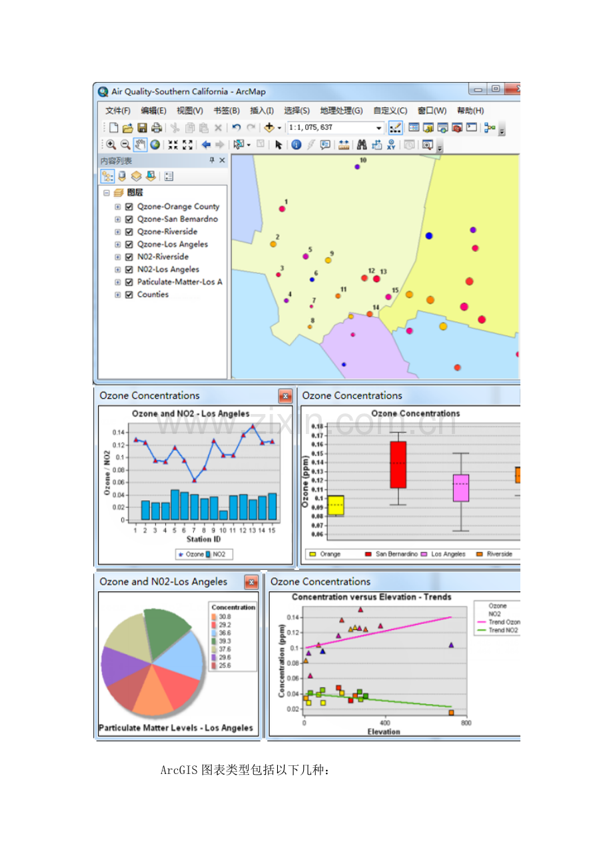The height and width of the screenshot is (868, 613).
Task: Uncheck the Qzone-Los Angeles layer checkbox
Action: point(129,245)
